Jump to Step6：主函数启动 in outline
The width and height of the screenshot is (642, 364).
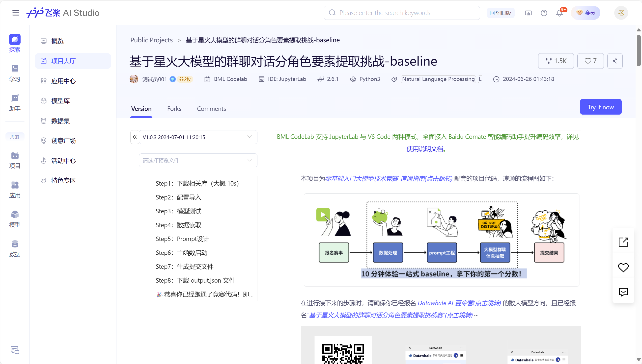click(x=181, y=253)
